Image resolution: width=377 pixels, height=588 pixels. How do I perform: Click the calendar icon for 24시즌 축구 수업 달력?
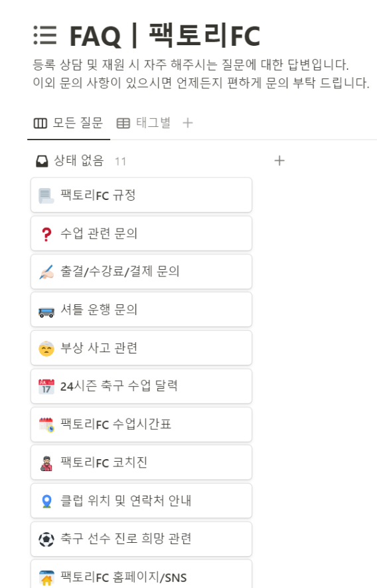(x=46, y=387)
